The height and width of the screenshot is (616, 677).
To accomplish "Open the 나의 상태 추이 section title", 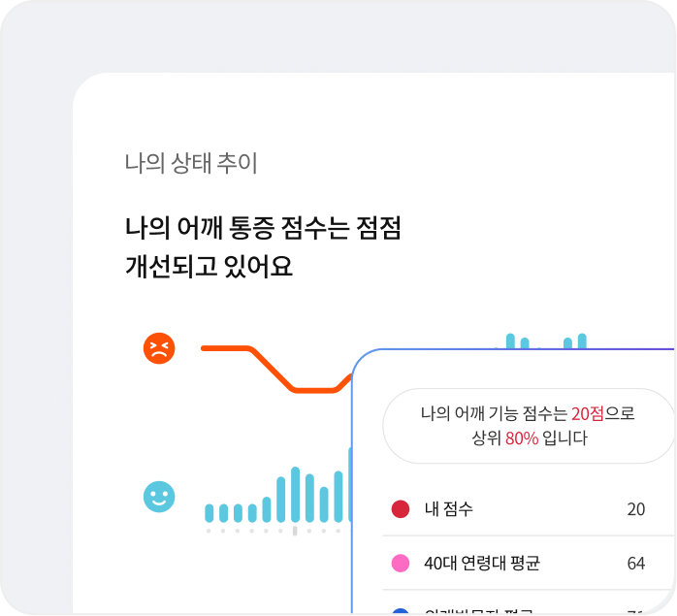I will pyautogui.click(x=191, y=163).
